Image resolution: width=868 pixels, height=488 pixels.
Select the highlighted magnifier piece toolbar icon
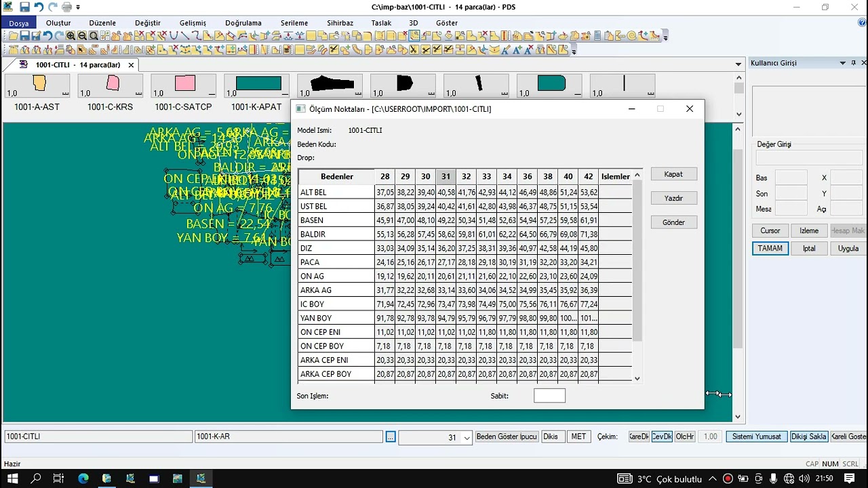(x=414, y=36)
